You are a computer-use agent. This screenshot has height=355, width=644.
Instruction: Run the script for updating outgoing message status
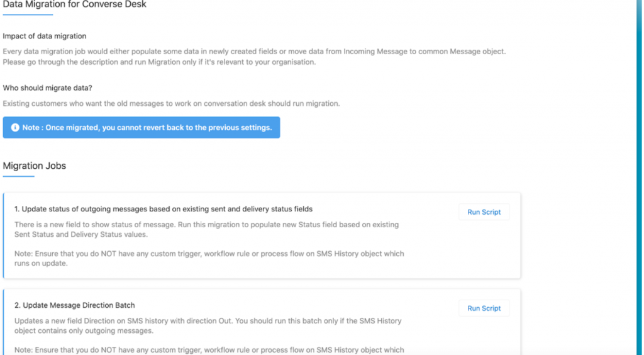484,212
